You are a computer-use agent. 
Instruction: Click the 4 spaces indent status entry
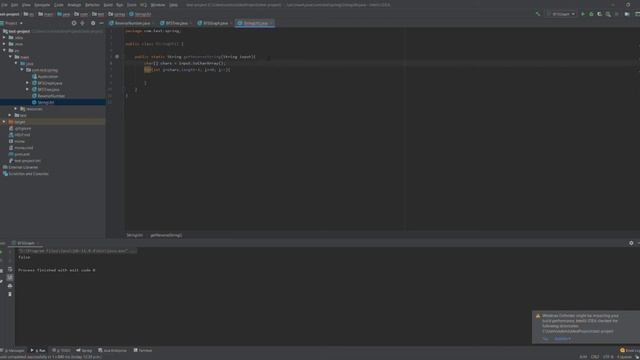pos(624,357)
